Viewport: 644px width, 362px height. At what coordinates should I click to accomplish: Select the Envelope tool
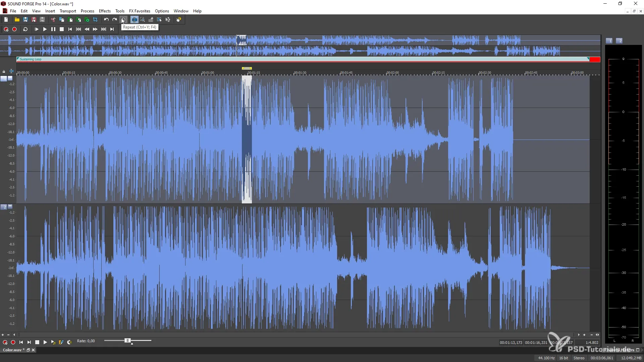coord(168,19)
